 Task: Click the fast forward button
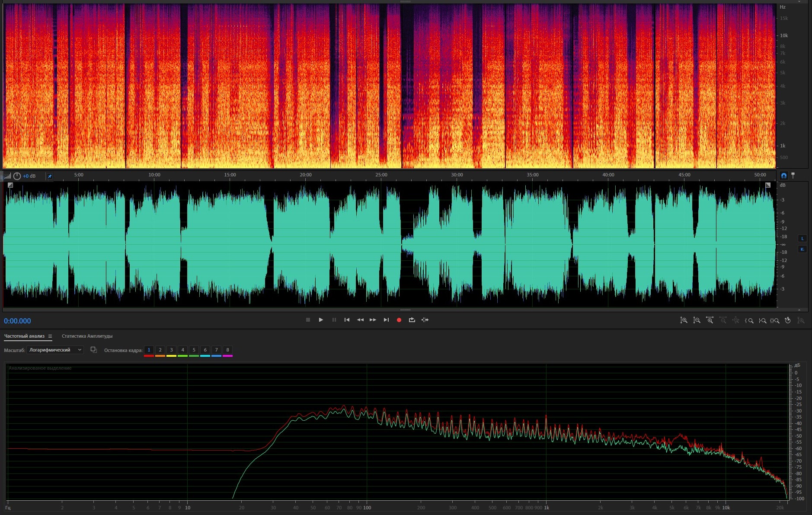(373, 320)
